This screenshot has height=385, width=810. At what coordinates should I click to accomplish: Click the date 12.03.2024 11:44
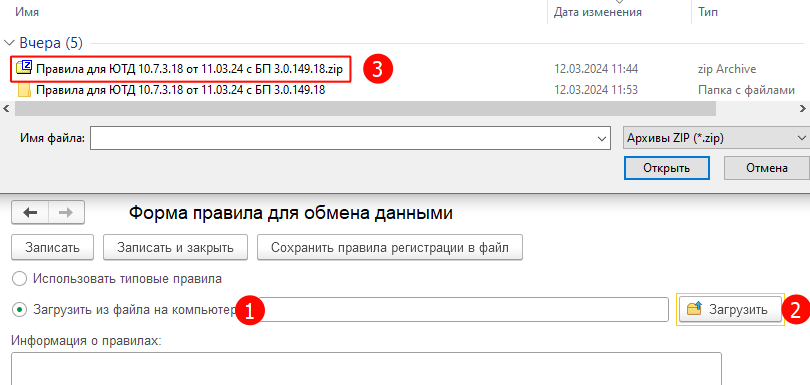pyautogui.click(x=596, y=68)
